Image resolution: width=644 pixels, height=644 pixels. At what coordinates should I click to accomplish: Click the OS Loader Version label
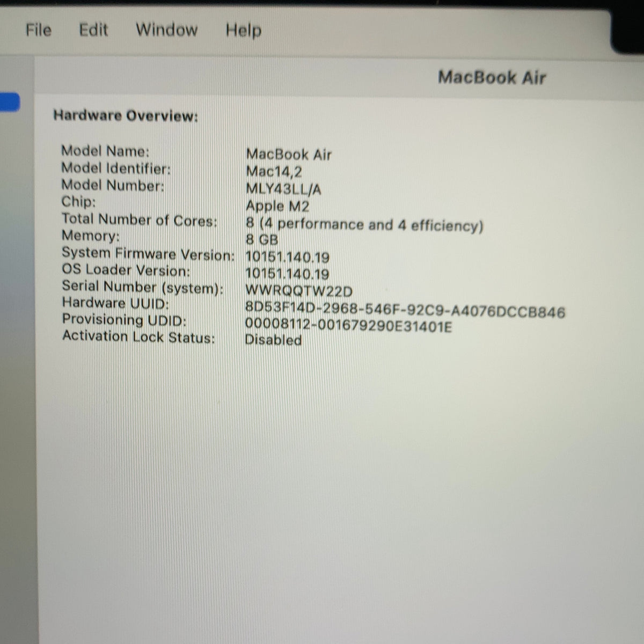[x=126, y=270]
